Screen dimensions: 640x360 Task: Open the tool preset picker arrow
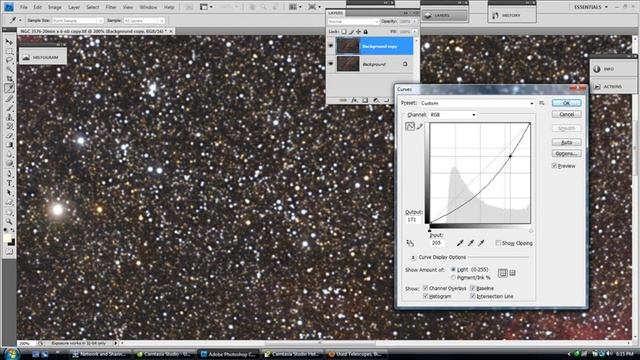[x=20, y=20]
